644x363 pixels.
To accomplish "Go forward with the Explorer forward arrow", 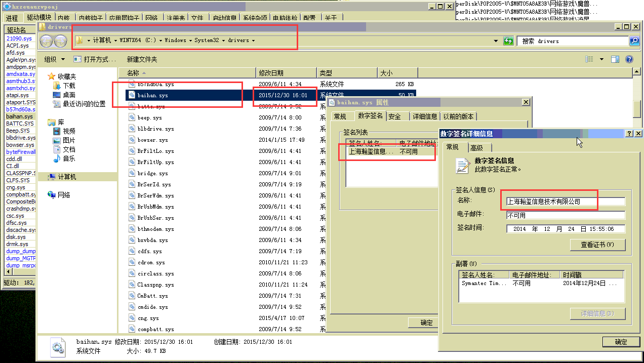I will (x=60, y=41).
